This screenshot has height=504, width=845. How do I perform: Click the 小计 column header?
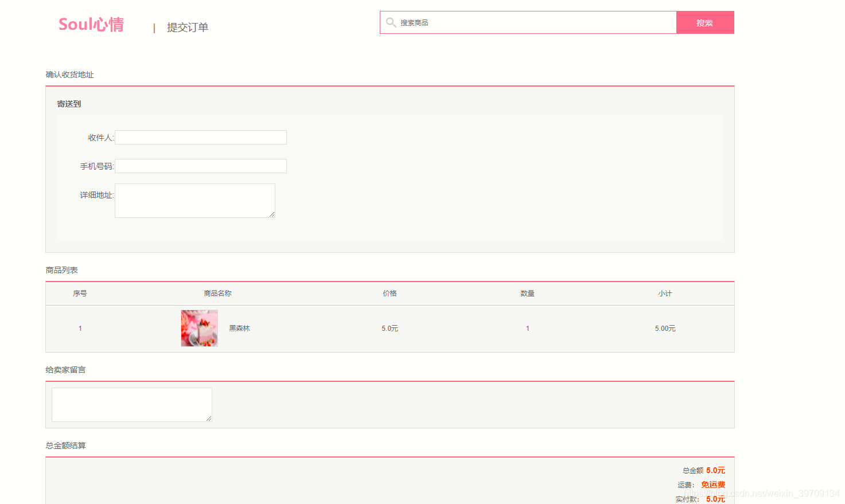click(x=665, y=294)
